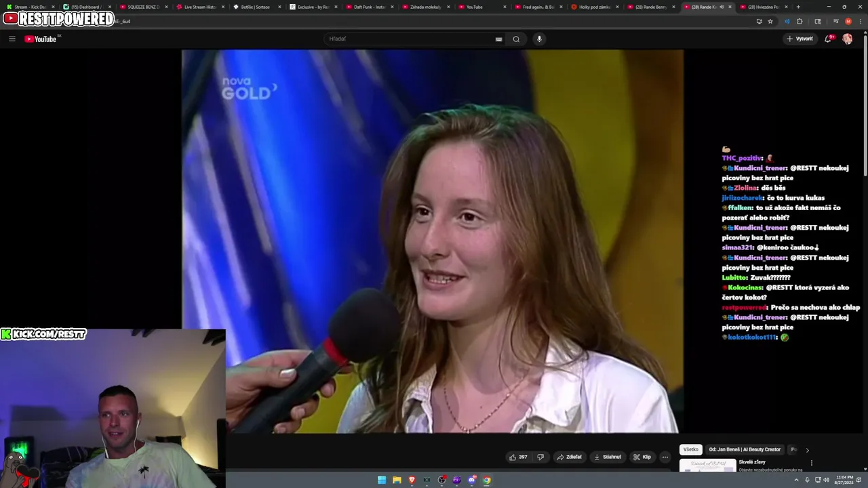Open Brave browser from the taskbar
Image resolution: width=868 pixels, height=488 pixels.
tap(412, 480)
